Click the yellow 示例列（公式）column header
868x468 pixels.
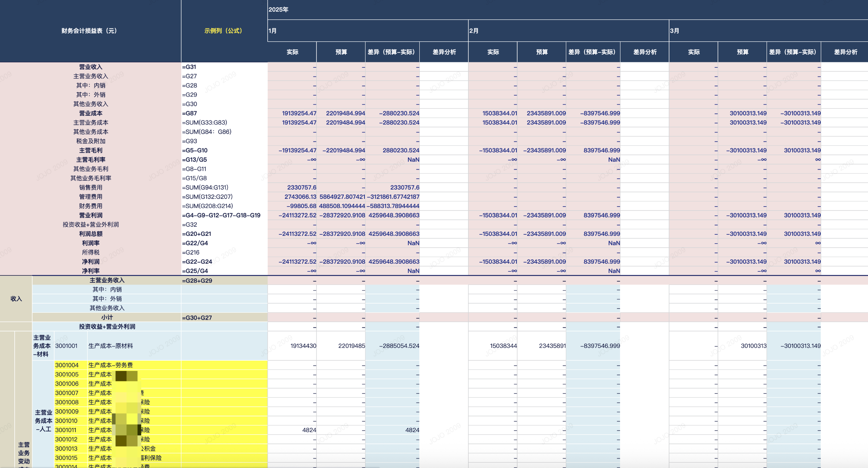pyautogui.click(x=223, y=31)
